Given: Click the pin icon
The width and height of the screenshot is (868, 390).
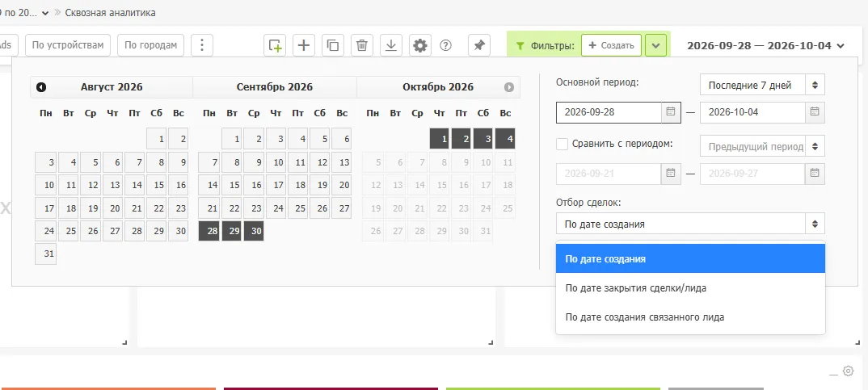Looking at the screenshot, I should tap(479, 45).
